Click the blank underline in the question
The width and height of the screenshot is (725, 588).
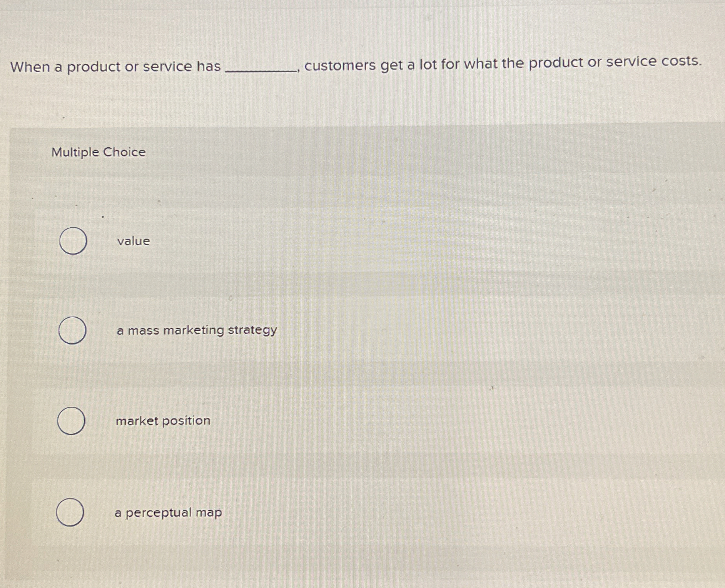click(x=261, y=69)
